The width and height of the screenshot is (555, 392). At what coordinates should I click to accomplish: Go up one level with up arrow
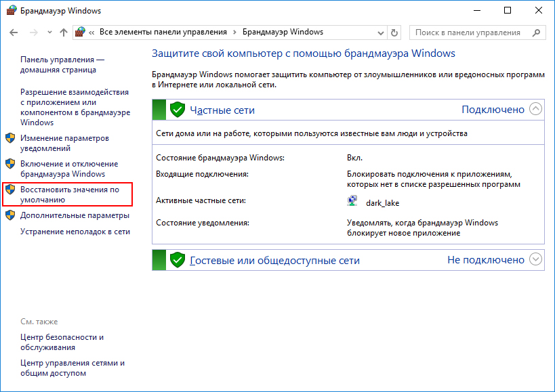point(64,32)
